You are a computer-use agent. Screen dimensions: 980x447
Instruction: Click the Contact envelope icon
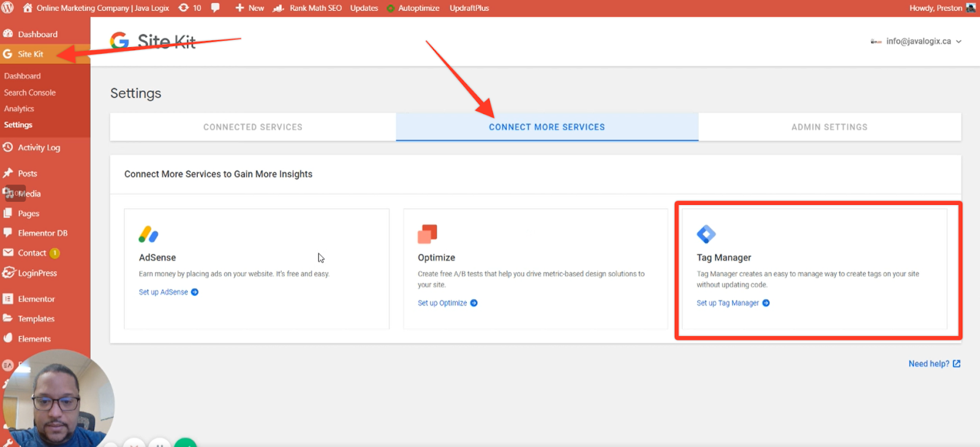tap(8, 253)
